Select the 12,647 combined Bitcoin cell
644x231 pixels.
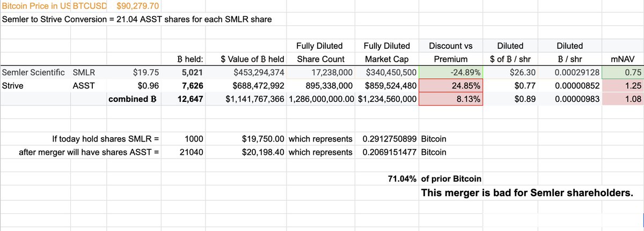coord(184,99)
